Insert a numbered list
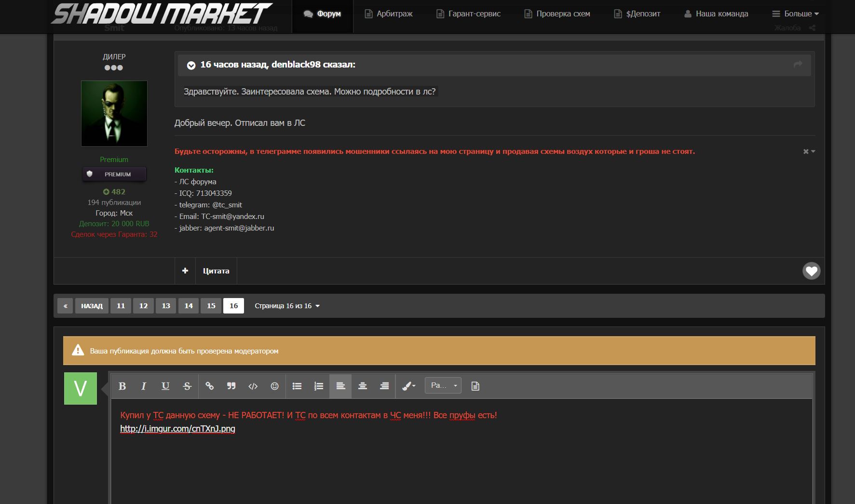Image resolution: width=855 pixels, height=504 pixels. 319,386
